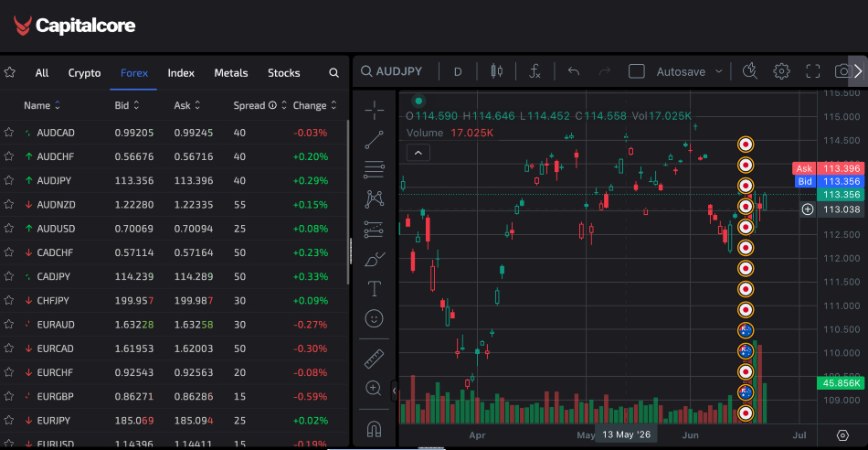Switch to the Metals tab
The image size is (868, 450).
coord(231,72)
